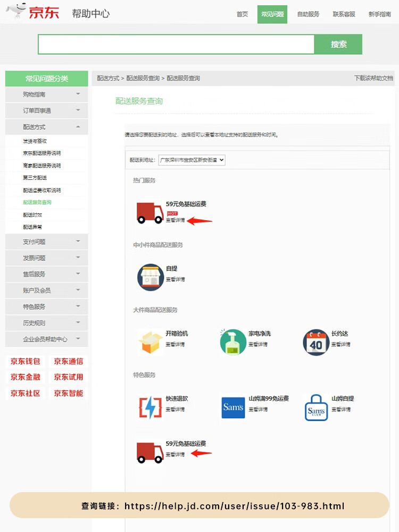Click the 常见问题分类 sidebar header

point(46,78)
